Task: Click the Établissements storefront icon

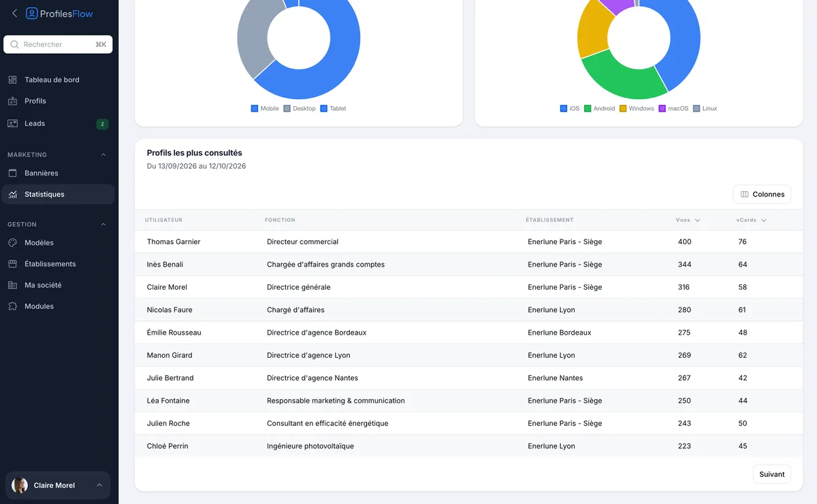Action: coord(12,264)
